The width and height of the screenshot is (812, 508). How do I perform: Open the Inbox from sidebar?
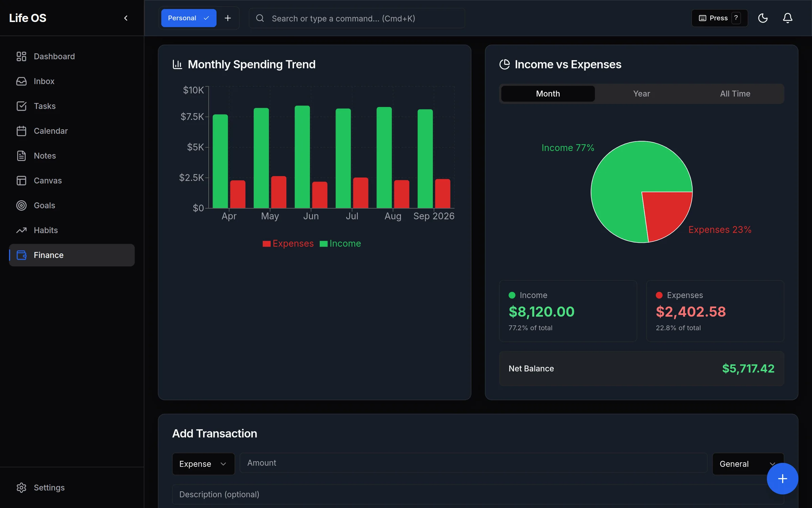pos(72,81)
